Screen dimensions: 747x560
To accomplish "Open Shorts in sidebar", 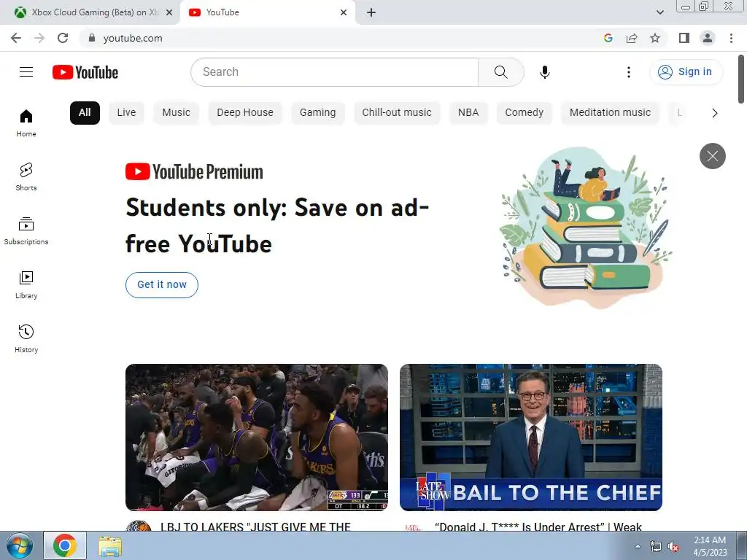I will (26, 177).
